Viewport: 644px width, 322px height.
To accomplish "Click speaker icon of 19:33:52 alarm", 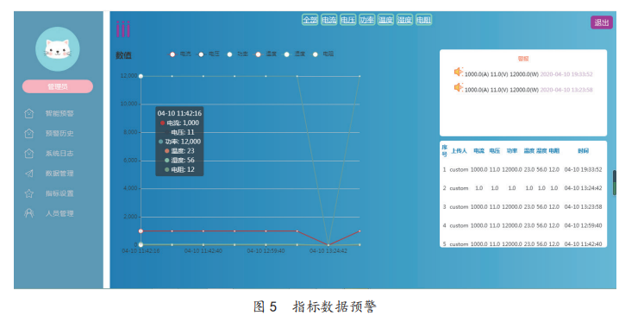I will click(459, 72).
